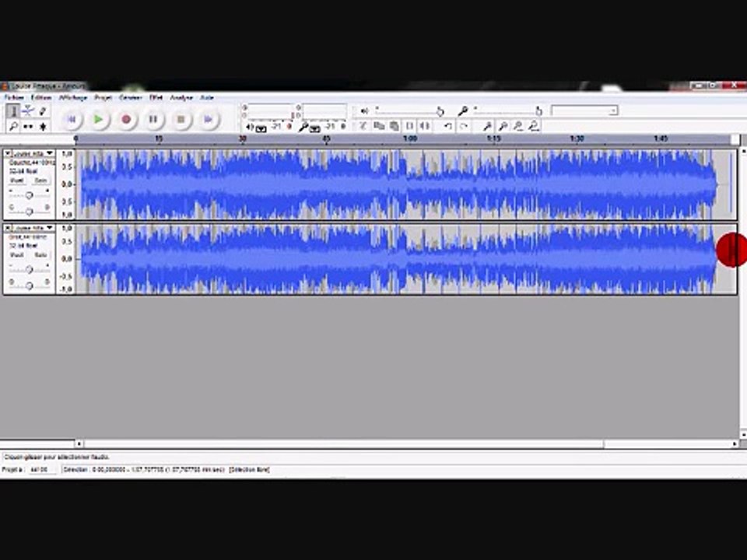Click the output speaker volume icon

pyautogui.click(x=364, y=111)
